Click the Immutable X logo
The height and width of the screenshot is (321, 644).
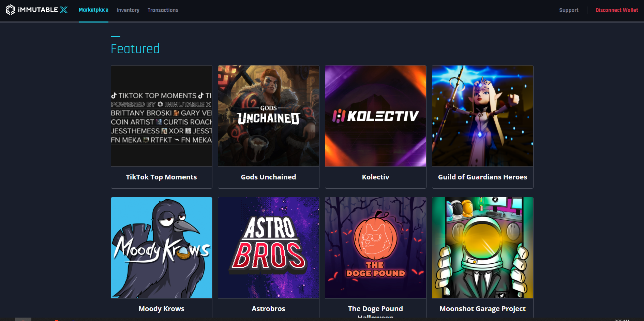[36, 10]
